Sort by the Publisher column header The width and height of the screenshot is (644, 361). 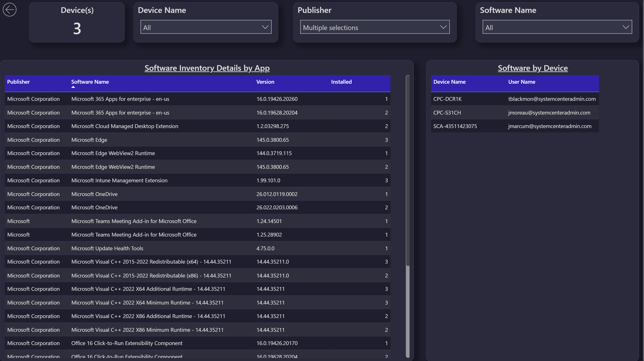18,82
